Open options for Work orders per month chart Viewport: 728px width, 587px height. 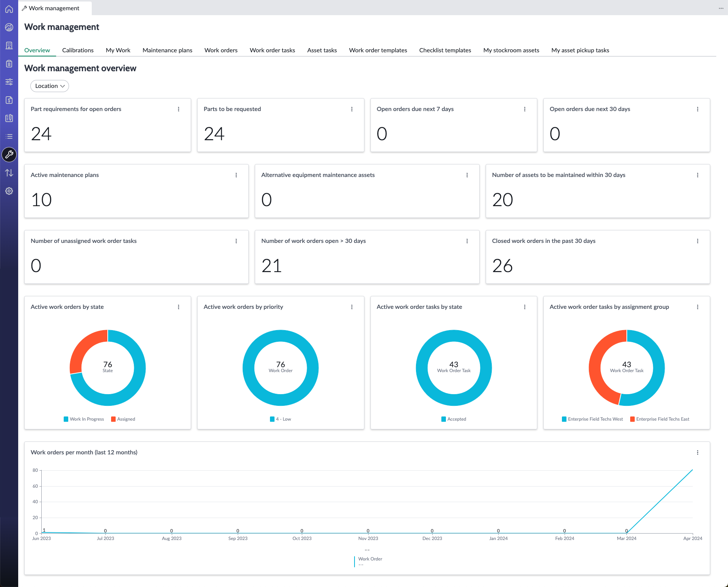tap(698, 452)
